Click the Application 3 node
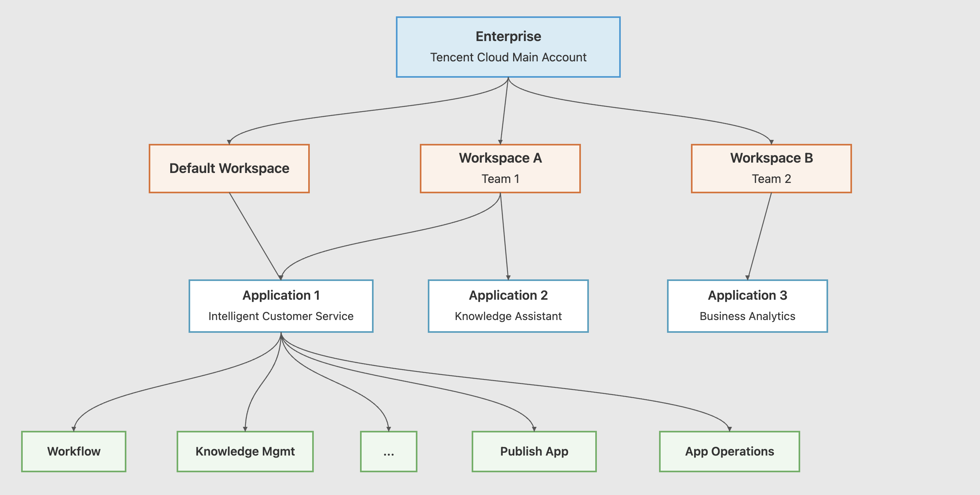980x495 pixels. click(x=747, y=296)
